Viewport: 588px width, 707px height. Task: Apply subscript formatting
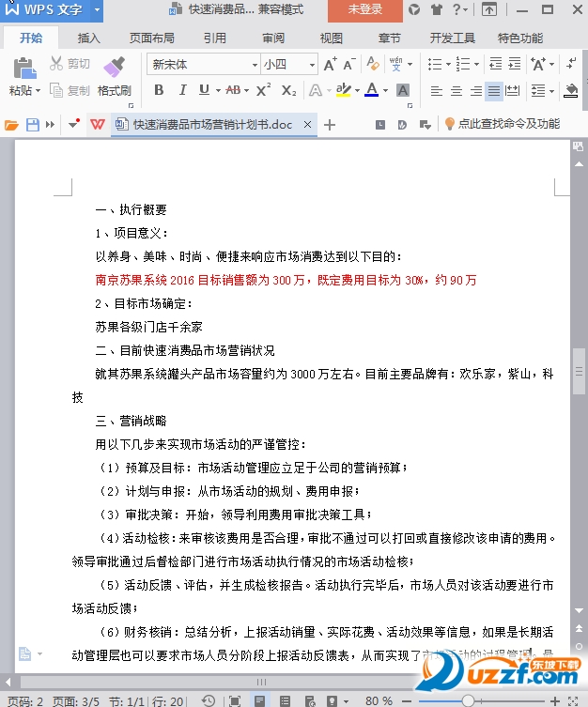[288, 90]
